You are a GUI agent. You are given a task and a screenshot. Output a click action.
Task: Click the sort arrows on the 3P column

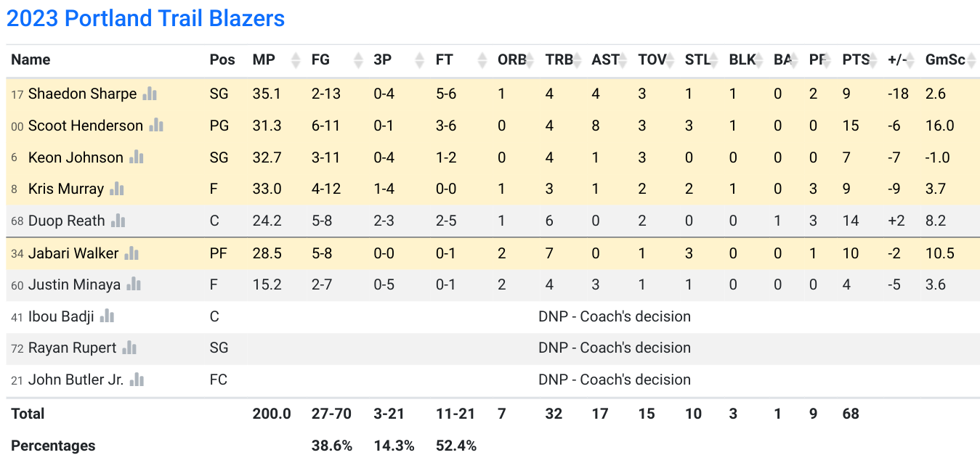(419, 60)
